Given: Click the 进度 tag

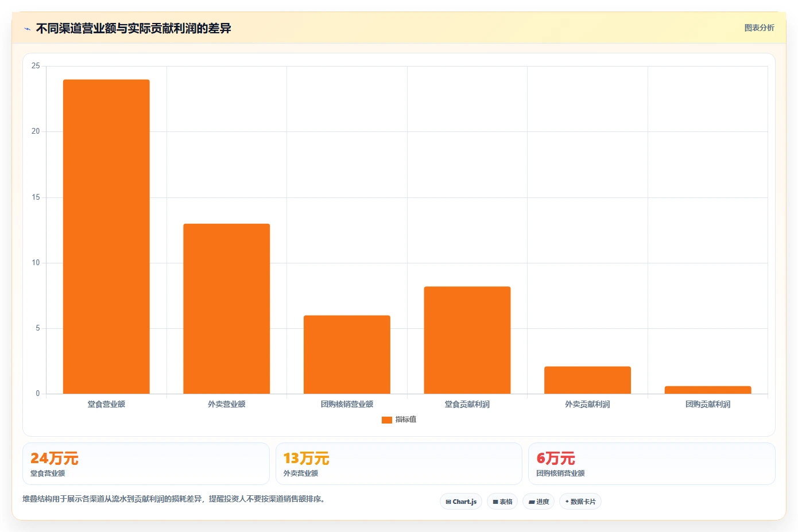Looking at the screenshot, I should click(539, 502).
